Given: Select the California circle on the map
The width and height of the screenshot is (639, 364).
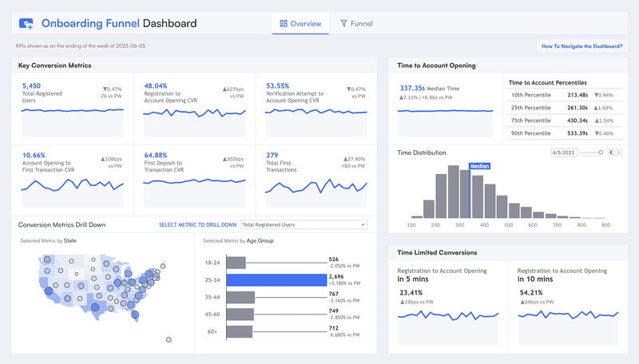Looking at the screenshot, I should 49,291.
